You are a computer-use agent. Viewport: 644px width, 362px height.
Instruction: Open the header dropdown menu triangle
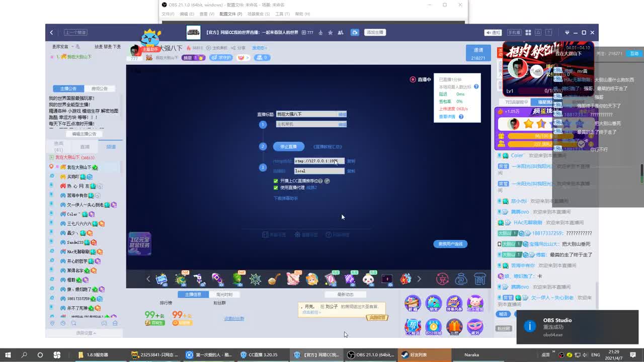tap(567, 32)
